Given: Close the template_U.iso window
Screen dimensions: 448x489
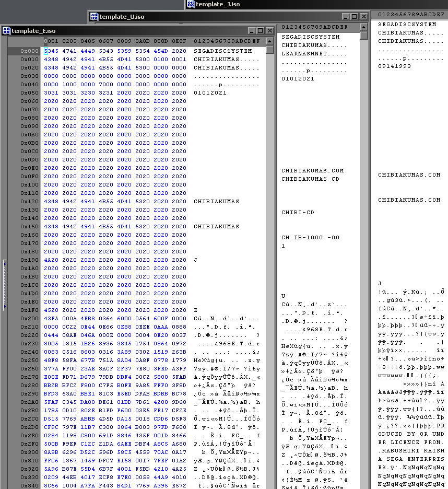Looking at the screenshot, I should click(364, 17).
